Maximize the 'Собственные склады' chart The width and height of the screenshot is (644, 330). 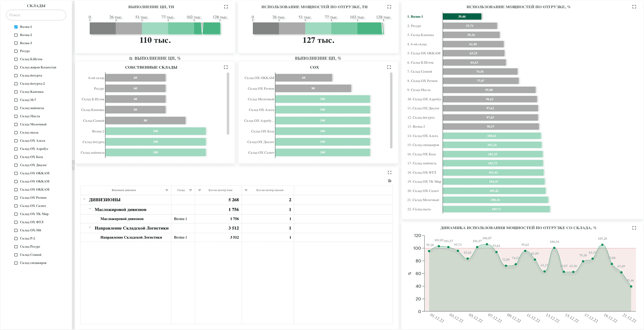226,67
